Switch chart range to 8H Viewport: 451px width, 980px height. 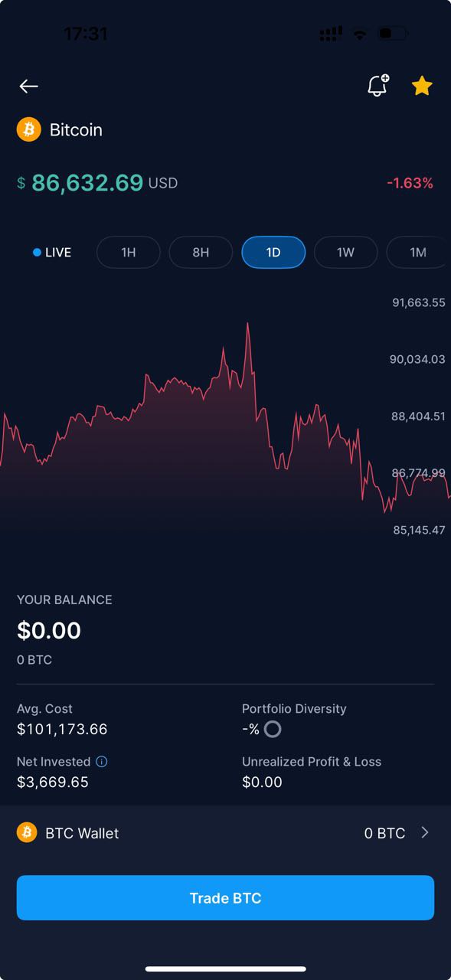pos(201,253)
